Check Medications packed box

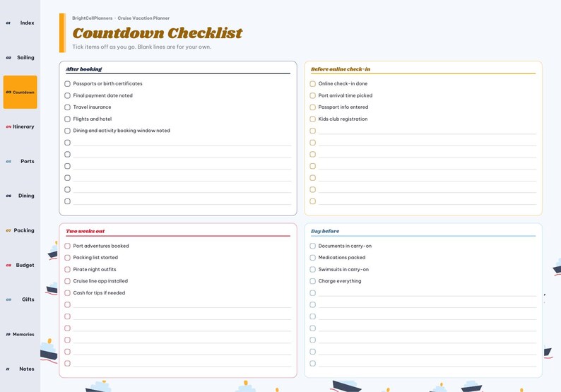(x=313, y=258)
